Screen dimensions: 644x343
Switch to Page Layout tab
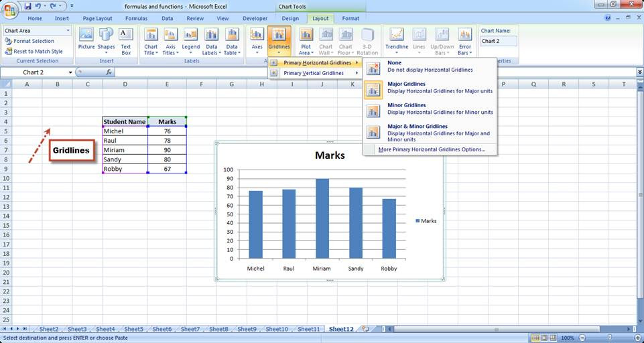[x=98, y=19]
